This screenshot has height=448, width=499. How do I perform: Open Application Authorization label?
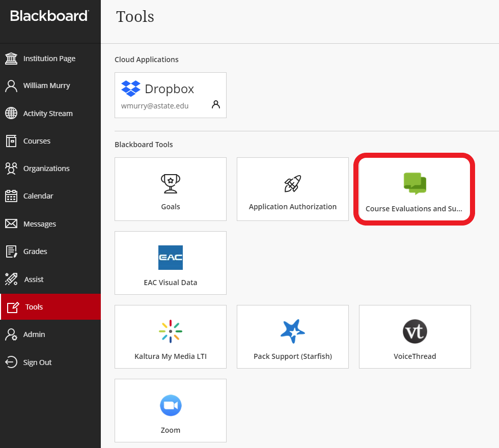click(x=292, y=207)
